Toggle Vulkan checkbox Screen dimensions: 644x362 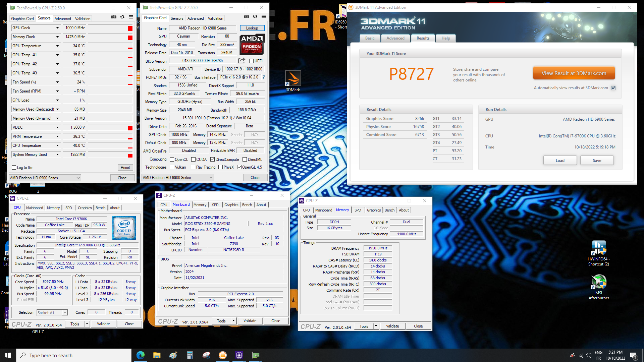[172, 167]
